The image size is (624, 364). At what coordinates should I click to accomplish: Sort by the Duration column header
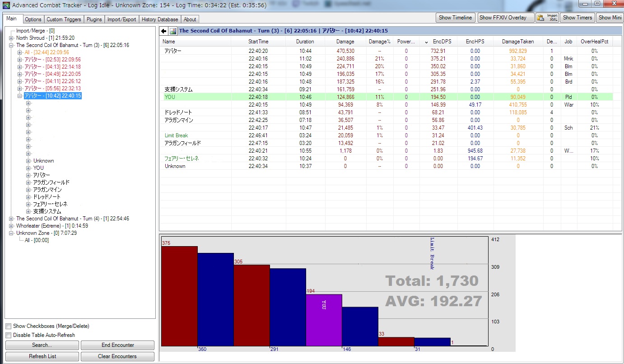305,42
